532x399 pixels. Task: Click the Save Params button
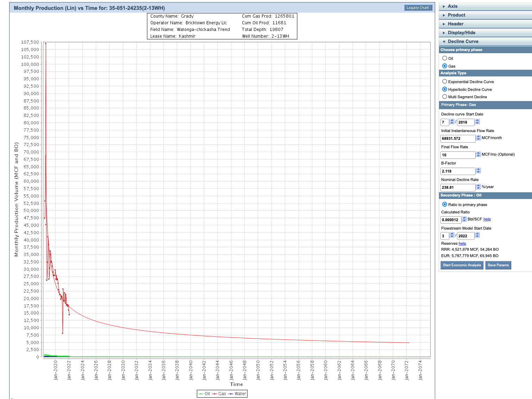pos(498,265)
